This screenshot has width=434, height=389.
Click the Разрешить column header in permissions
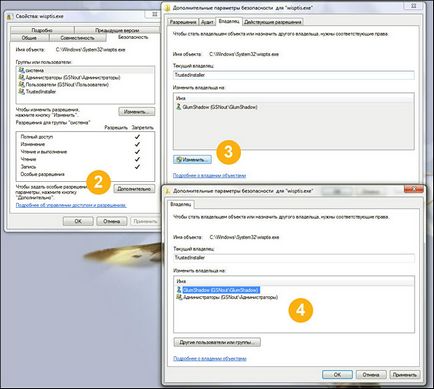[116, 127]
